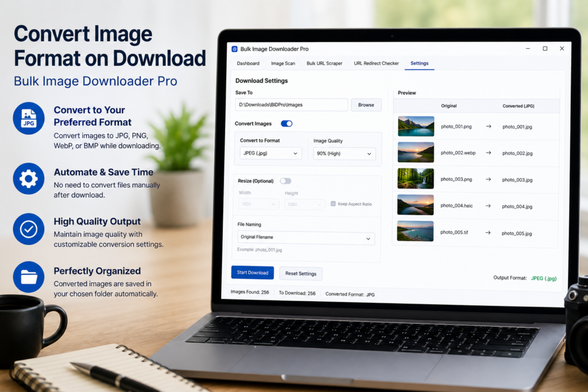The width and height of the screenshot is (588, 392).
Task: Enable the Resize (Optional) switch
Action: pyautogui.click(x=285, y=181)
